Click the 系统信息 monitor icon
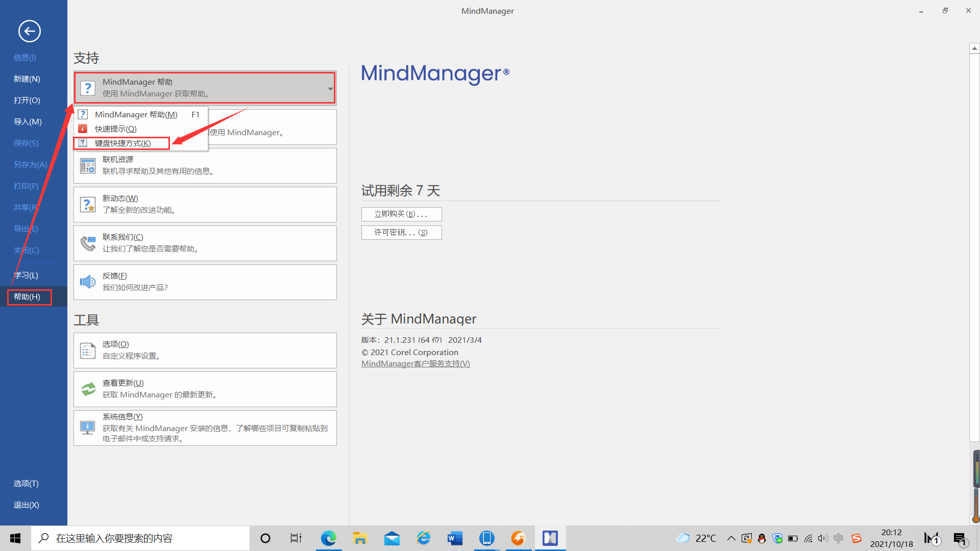This screenshot has height=551, width=980. tap(88, 428)
